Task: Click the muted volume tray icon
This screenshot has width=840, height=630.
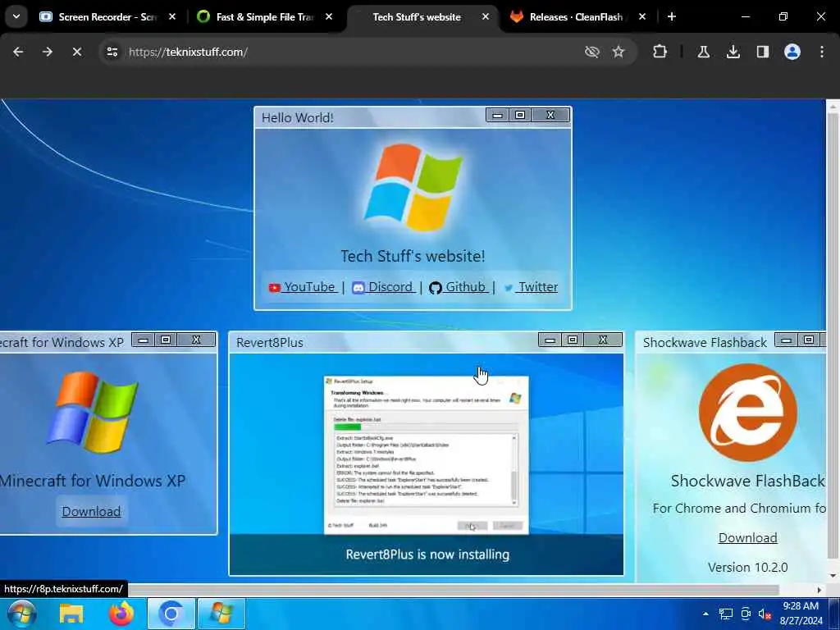Action: [765, 614]
